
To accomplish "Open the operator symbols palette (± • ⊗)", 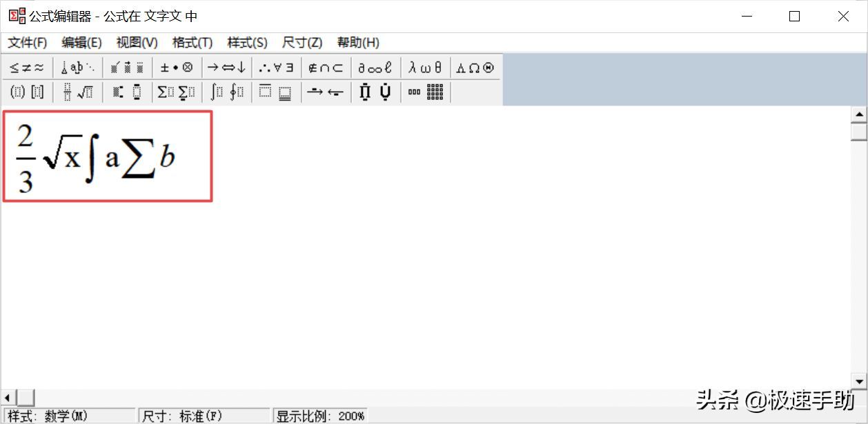I will pos(177,68).
